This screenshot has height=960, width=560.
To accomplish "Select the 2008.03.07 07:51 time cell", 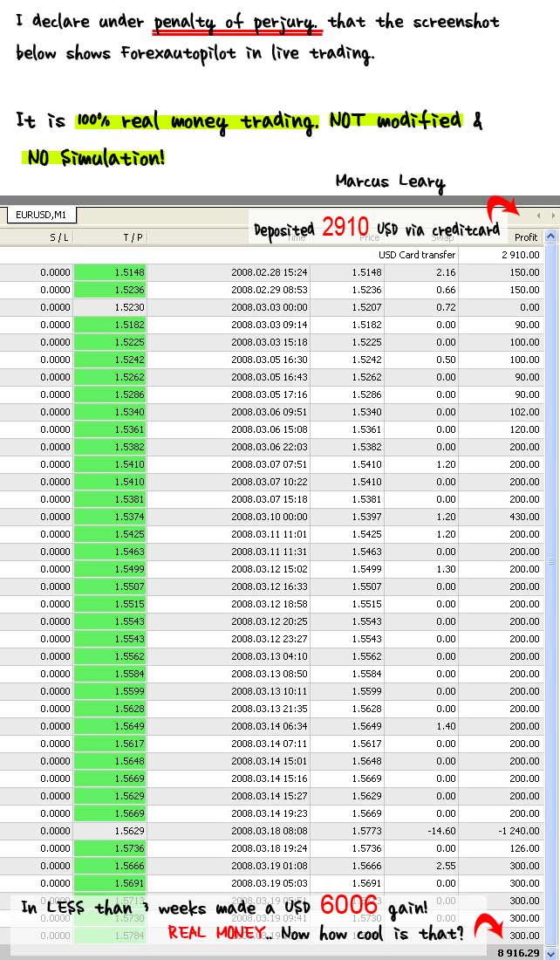I will click(270, 464).
